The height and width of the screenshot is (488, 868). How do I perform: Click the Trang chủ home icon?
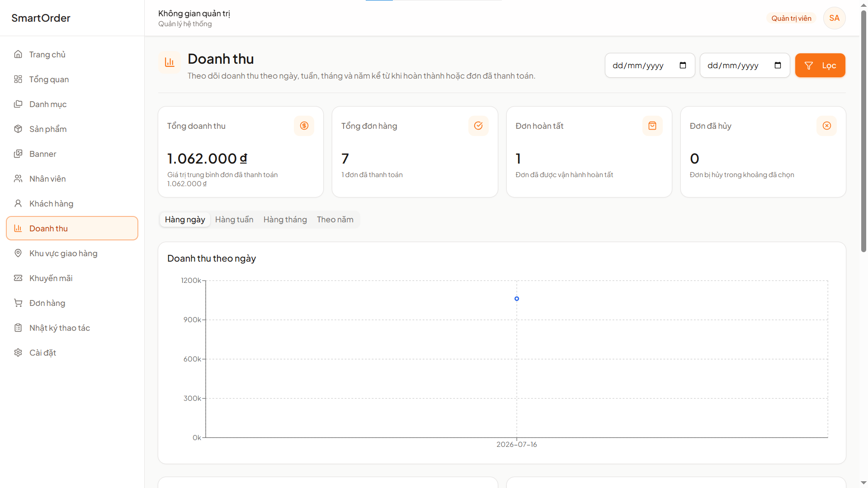[x=18, y=54]
